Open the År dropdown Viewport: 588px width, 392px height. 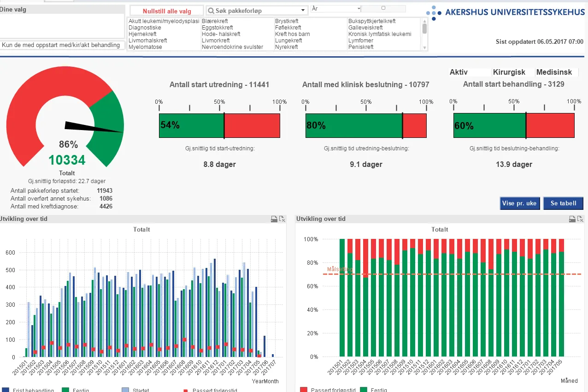tap(359, 9)
